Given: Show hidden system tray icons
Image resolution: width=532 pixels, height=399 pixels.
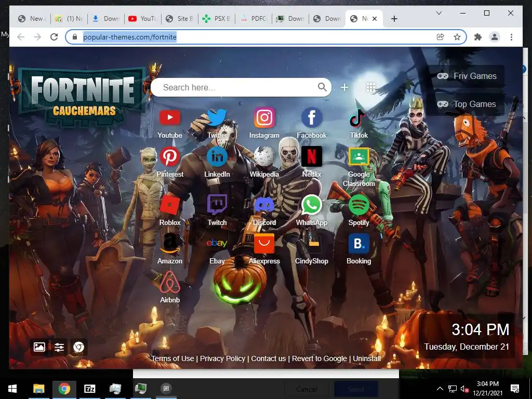Looking at the screenshot, I should 440,389.
